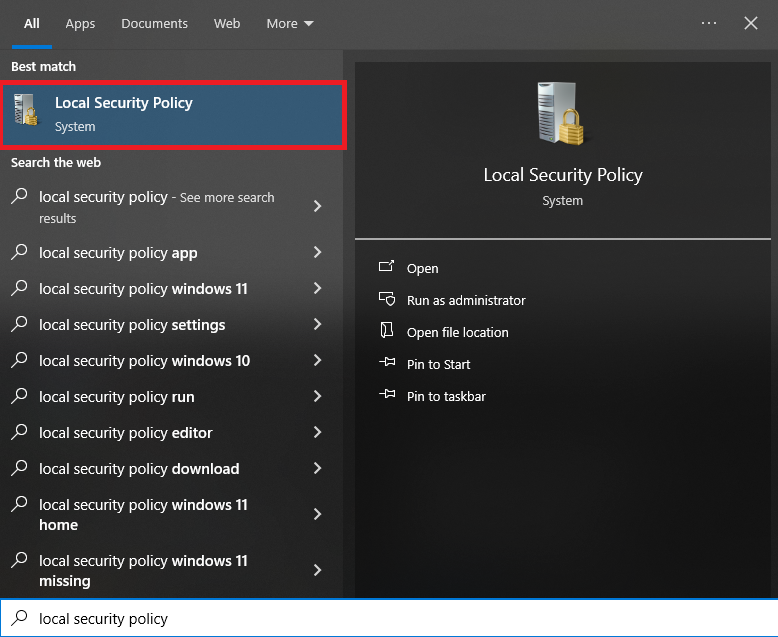778x637 pixels.
Task: Click search icon beside 'windows 11 home' suggestion
Action: click(x=19, y=504)
